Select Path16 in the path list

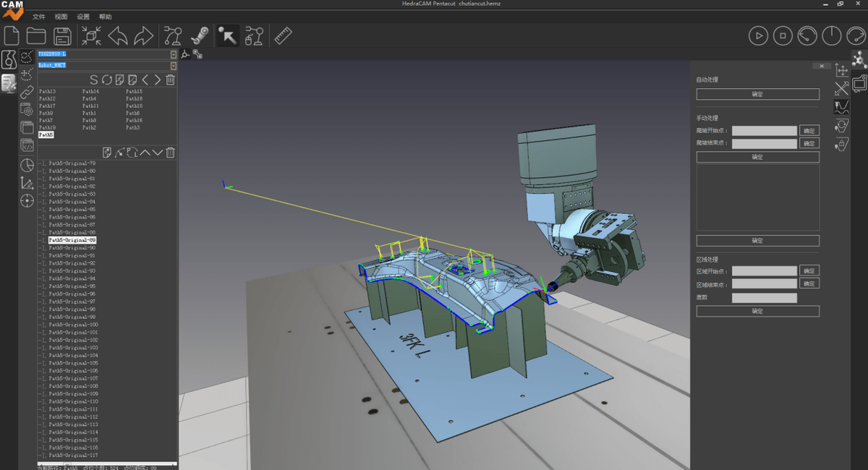[134, 121]
